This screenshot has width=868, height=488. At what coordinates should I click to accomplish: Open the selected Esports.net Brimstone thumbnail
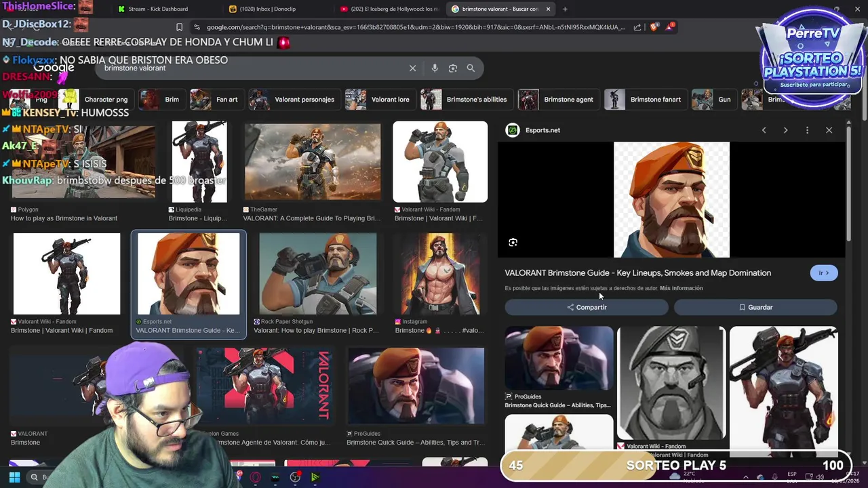pos(189,274)
